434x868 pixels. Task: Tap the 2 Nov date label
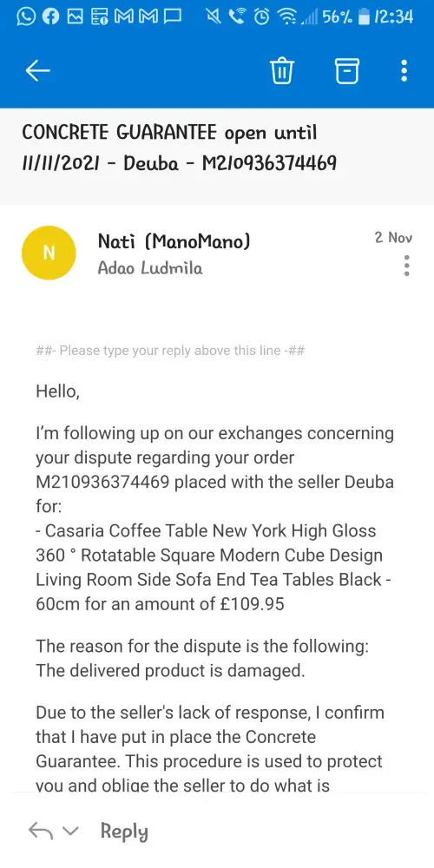[x=393, y=238]
